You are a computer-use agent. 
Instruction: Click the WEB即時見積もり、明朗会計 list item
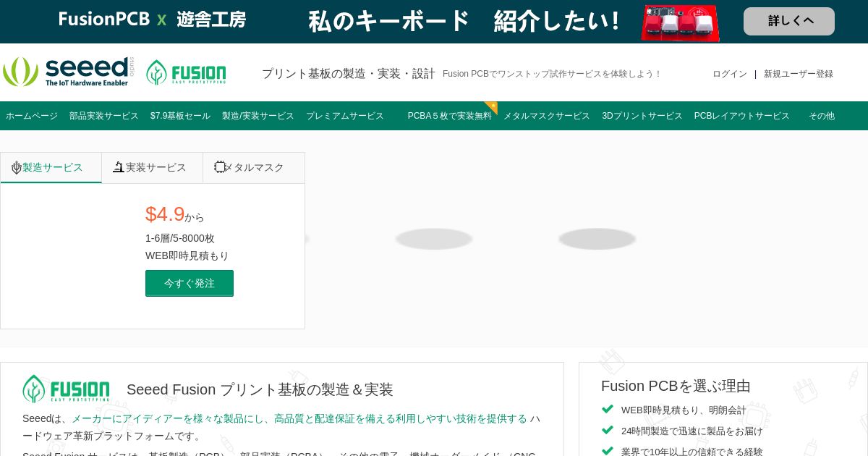pyautogui.click(x=684, y=410)
